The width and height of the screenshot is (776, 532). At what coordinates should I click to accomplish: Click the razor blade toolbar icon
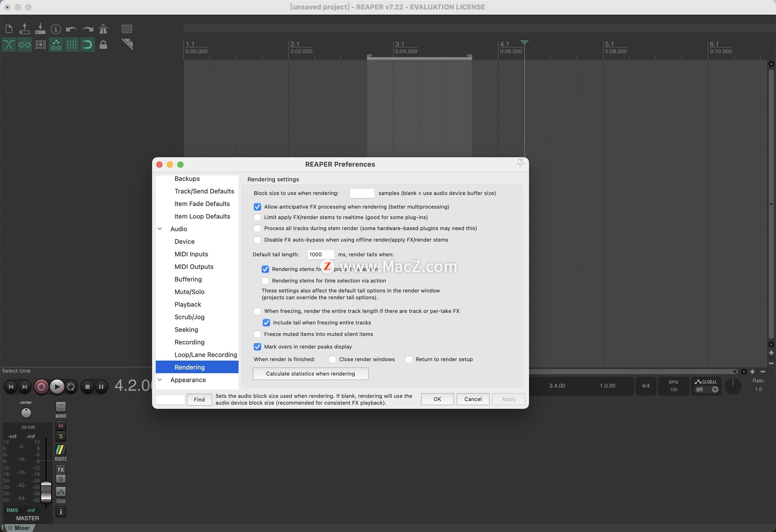[127, 44]
